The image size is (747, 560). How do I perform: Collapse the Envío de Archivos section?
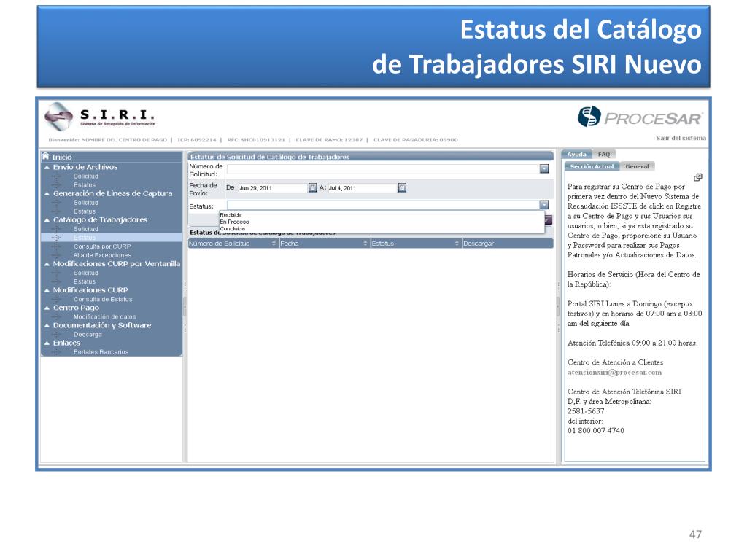pyautogui.click(x=47, y=168)
